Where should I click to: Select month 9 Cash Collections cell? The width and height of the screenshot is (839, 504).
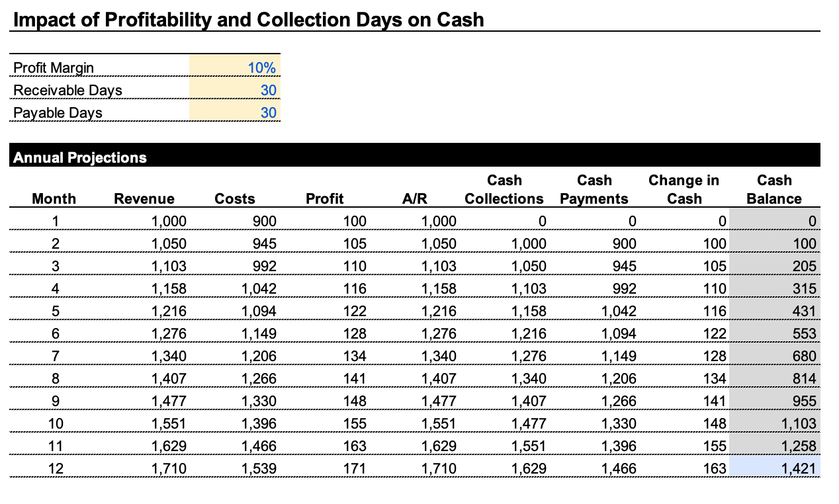pyautogui.click(x=504, y=401)
